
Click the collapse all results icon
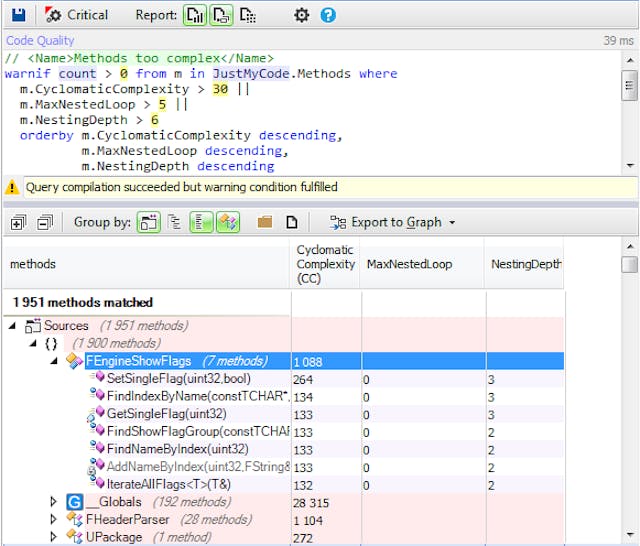point(44,222)
